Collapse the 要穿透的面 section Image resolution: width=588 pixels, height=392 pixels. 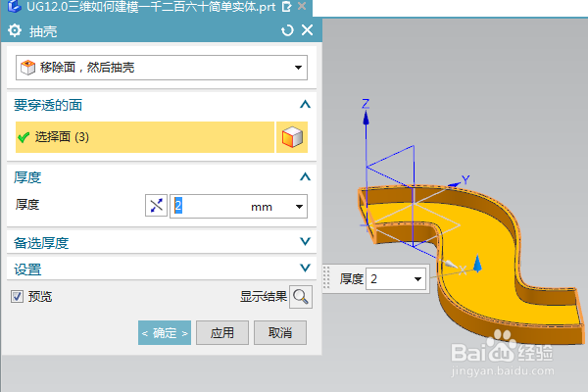305,104
